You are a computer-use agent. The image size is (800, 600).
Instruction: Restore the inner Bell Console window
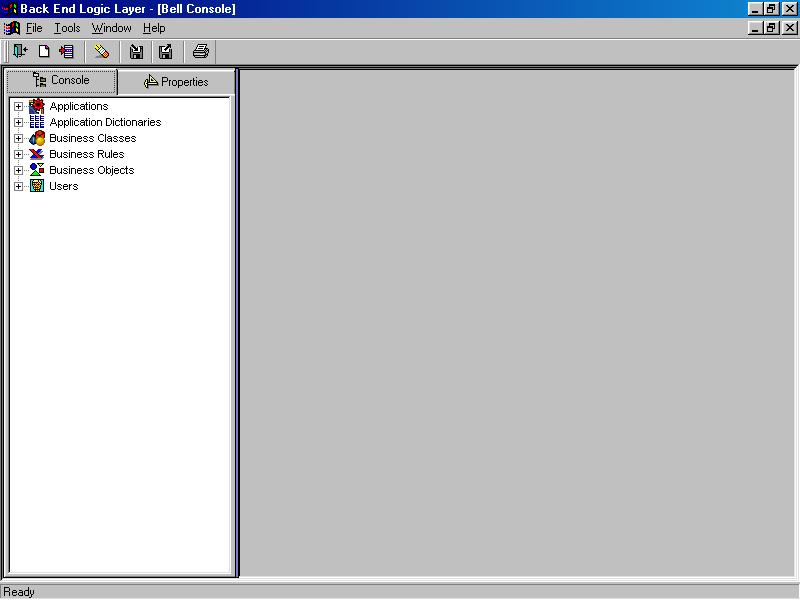[x=771, y=28]
